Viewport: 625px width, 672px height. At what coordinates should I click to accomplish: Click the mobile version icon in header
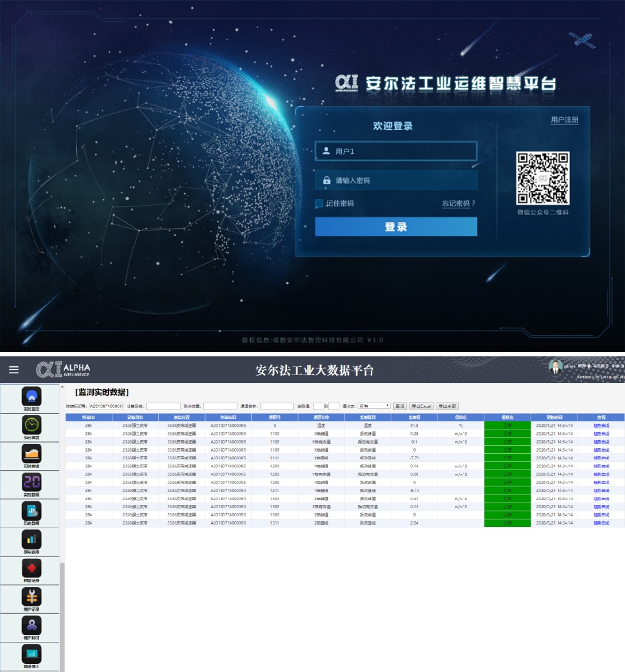(607, 366)
